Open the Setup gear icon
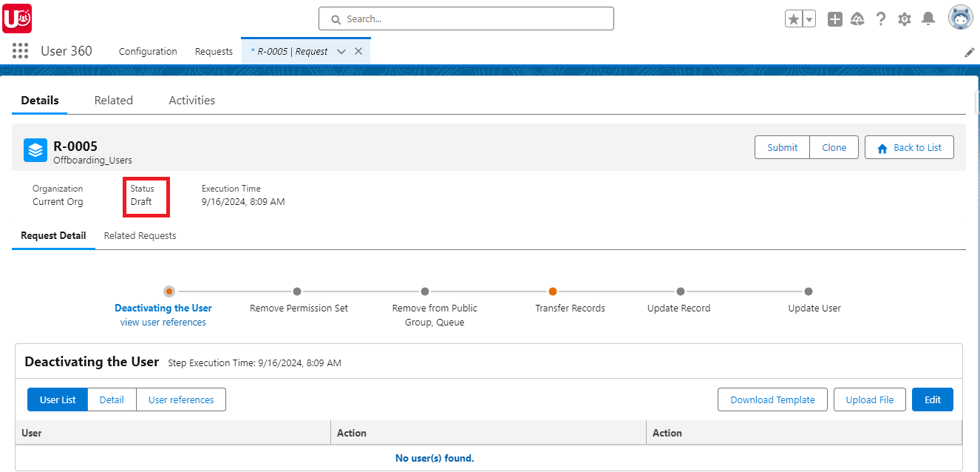Image resolution: width=980 pixels, height=472 pixels. tap(905, 19)
